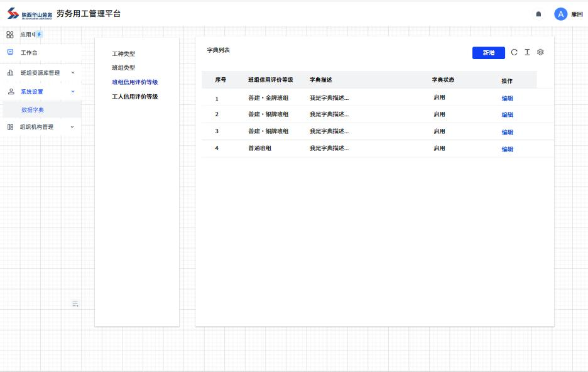
Task: Click the lightning badge beside 应用中心
Action: (40, 35)
